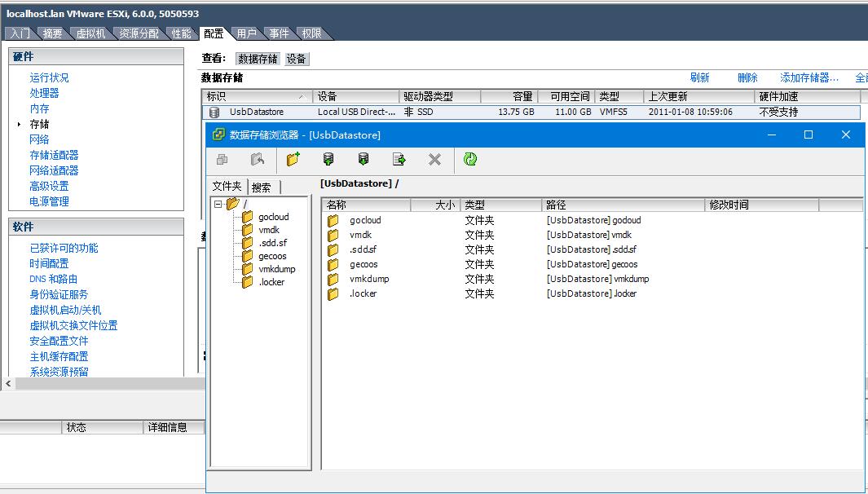Open the 事件 tab
868x494 pixels.
click(279, 33)
